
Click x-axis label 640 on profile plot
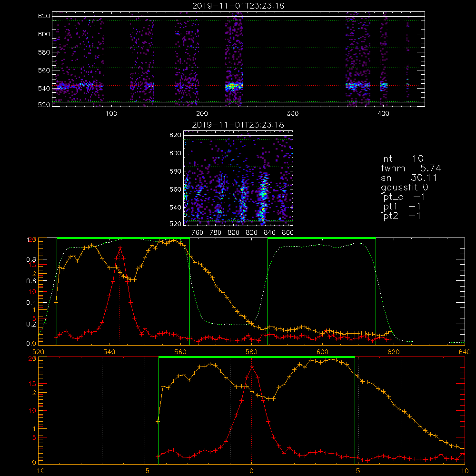pyautogui.click(x=465, y=352)
